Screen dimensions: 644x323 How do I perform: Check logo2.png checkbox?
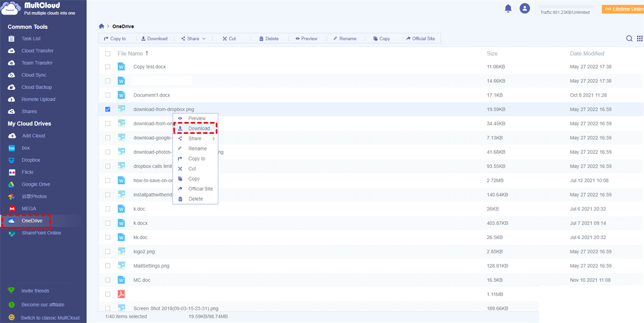click(x=108, y=252)
